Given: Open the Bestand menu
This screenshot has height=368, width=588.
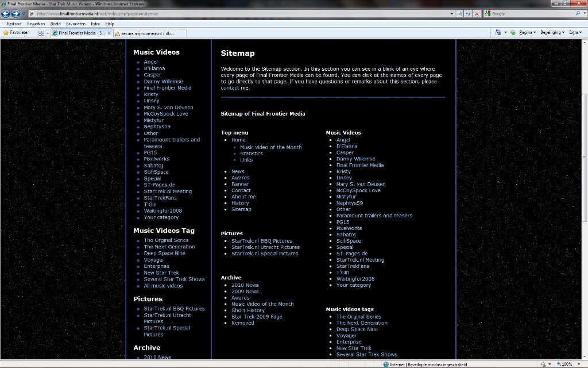Looking at the screenshot, I should pos(14,24).
